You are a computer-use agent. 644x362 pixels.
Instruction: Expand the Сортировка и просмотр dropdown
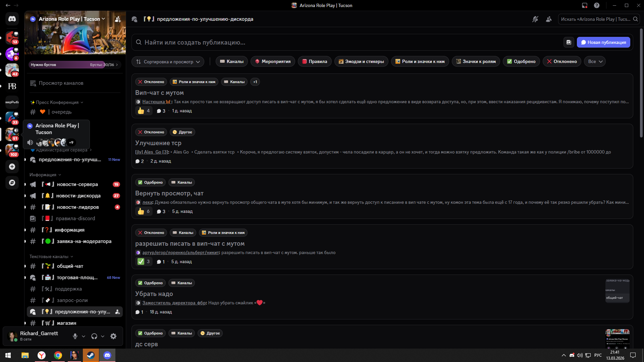(168, 62)
